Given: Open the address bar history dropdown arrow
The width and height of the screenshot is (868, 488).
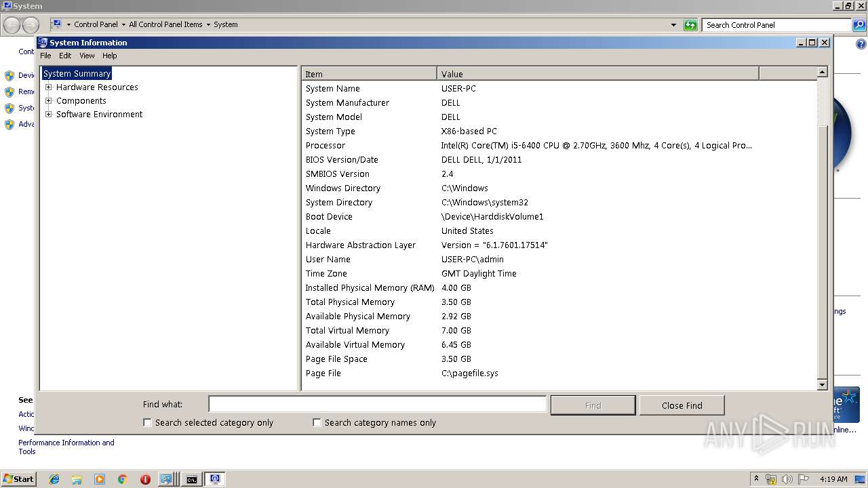Looking at the screenshot, I should point(673,25).
